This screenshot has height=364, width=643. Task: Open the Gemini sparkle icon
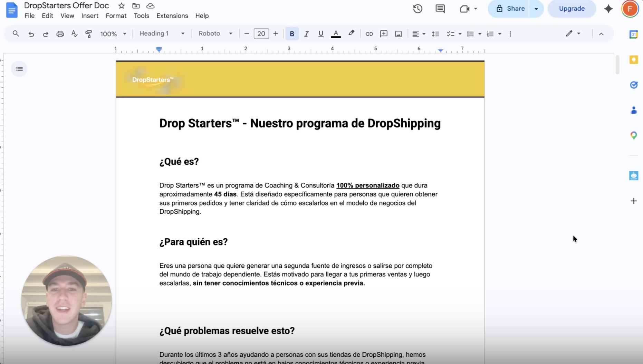(x=608, y=9)
